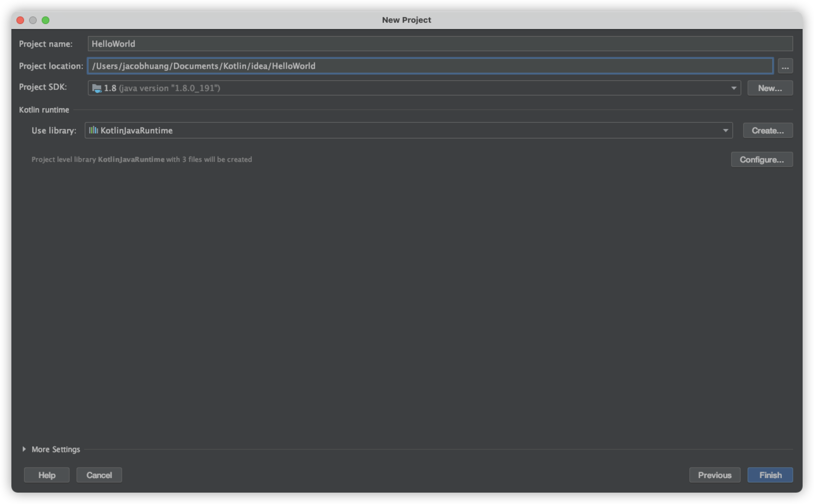Click the JDK folder icon in SDK field
Viewport: 814px width, 504px height.
(97, 88)
